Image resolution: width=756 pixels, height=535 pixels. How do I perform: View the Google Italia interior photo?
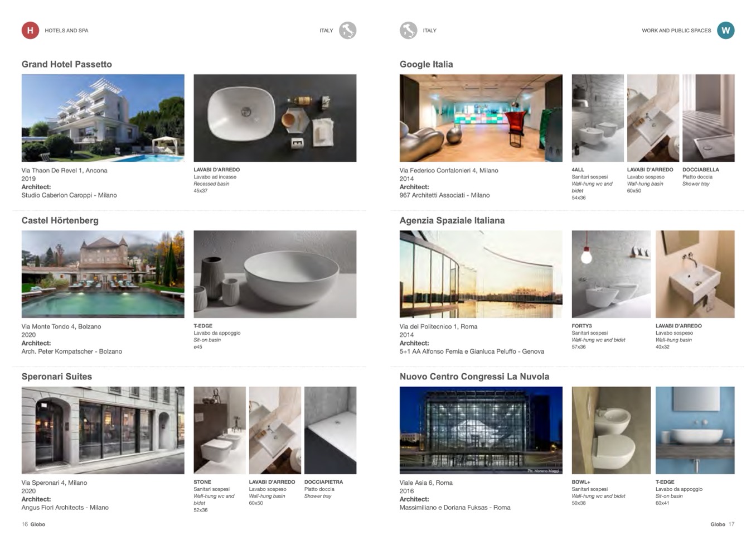481,118
